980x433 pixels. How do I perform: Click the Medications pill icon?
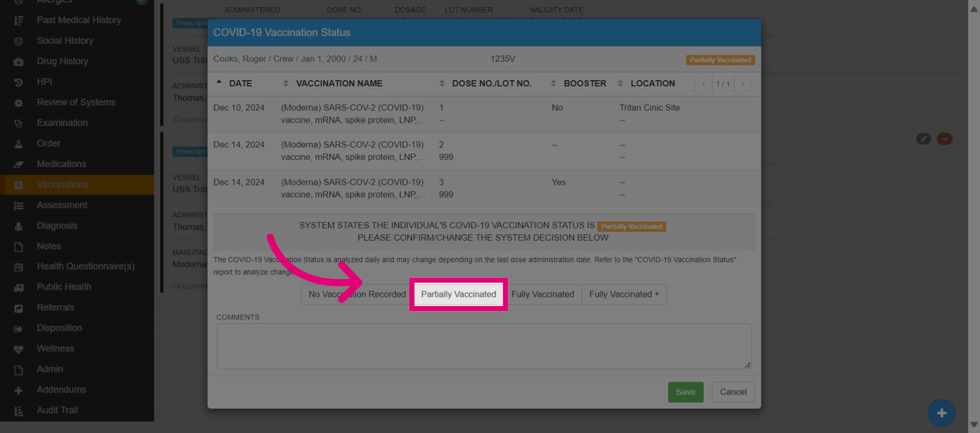pyautogui.click(x=18, y=164)
